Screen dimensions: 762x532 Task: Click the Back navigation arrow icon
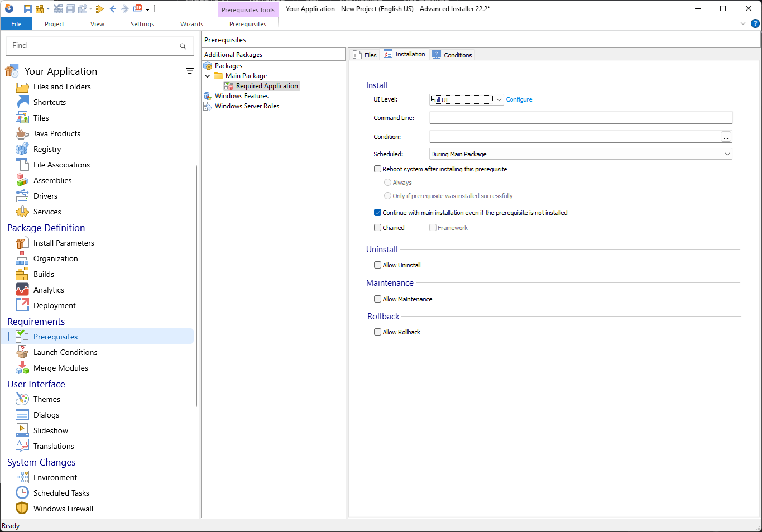coord(113,9)
